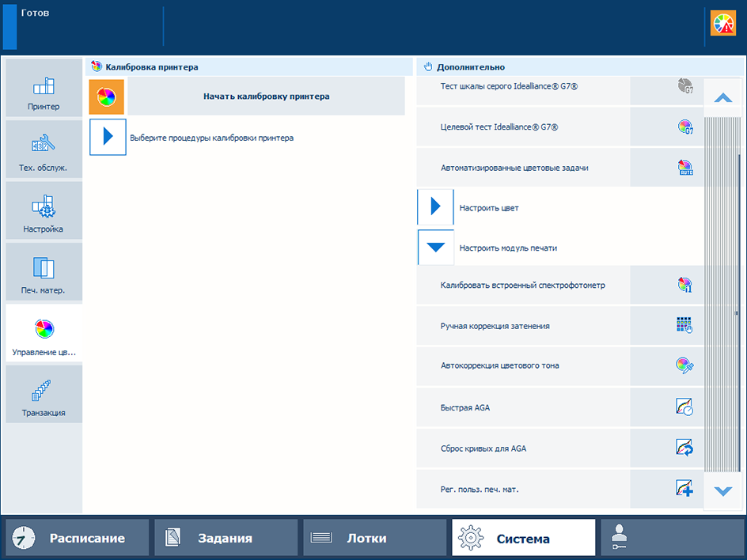
Task: Click the calibrate built-in spectrophotometer icon
Action: (685, 285)
